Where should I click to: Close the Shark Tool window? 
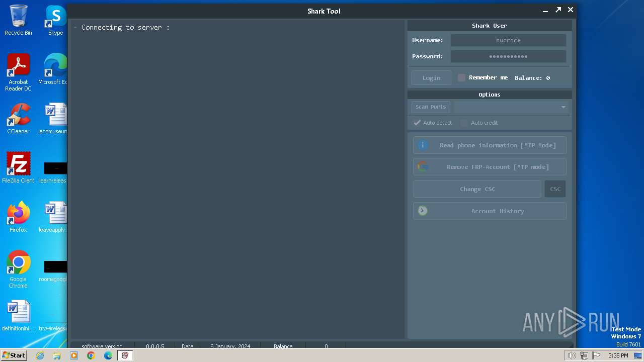[x=571, y=10]
